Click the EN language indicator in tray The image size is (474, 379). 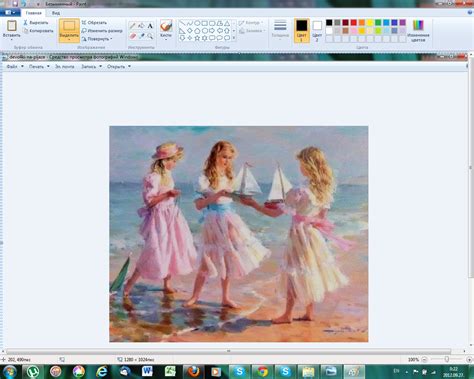point(396,371)
